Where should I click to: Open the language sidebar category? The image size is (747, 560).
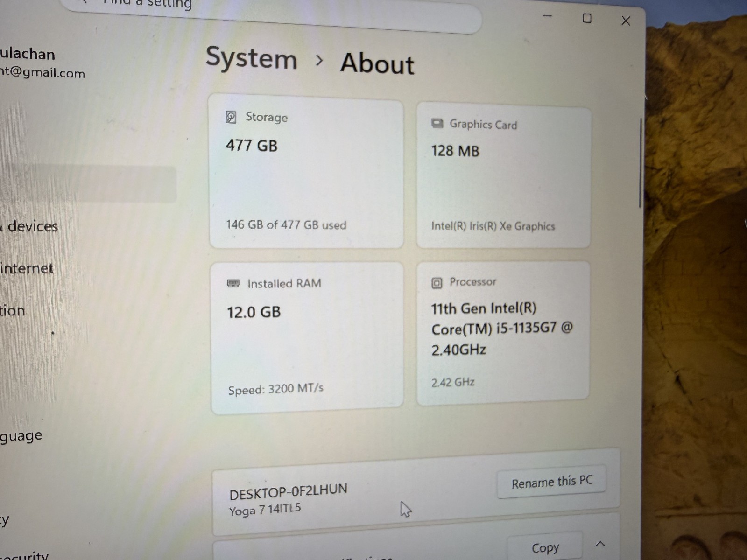(21, 436)
